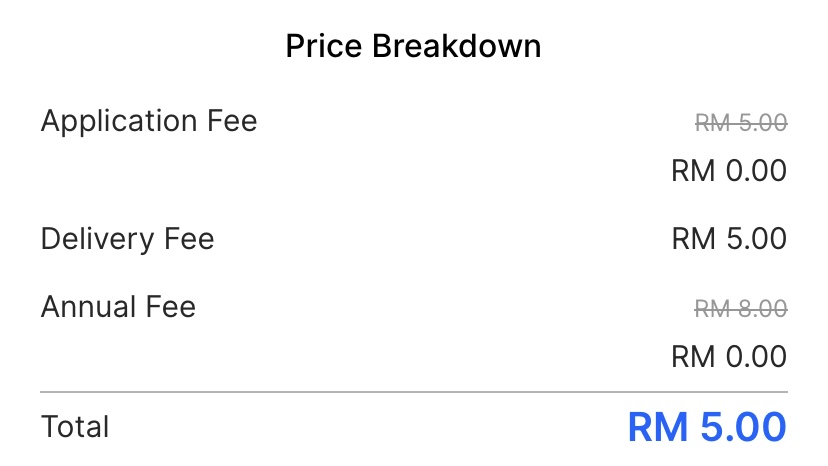Click the crossed-out RM 5.00 application price
Screen dimensions: 828x466
coord(741,123)
